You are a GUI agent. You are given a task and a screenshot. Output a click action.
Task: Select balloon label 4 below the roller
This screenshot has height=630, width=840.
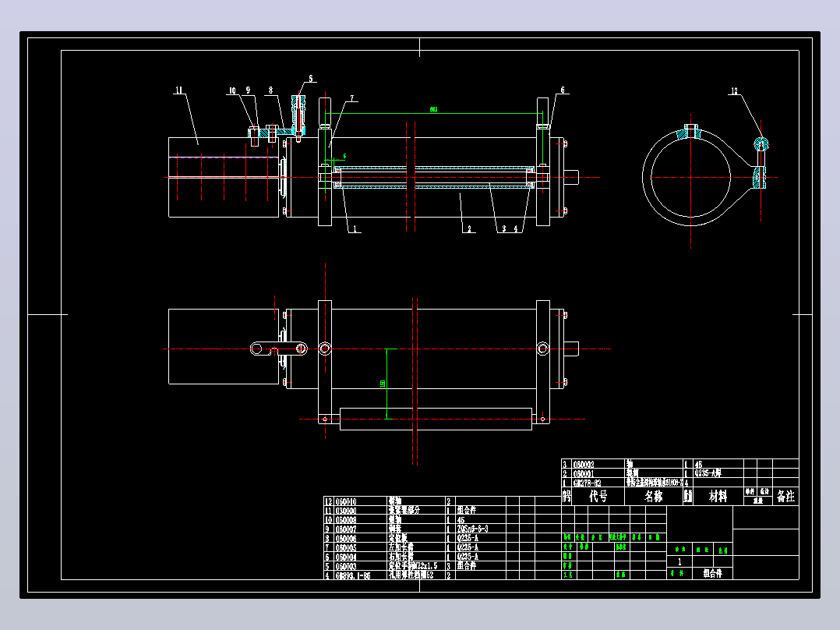(x=516, y=229)
